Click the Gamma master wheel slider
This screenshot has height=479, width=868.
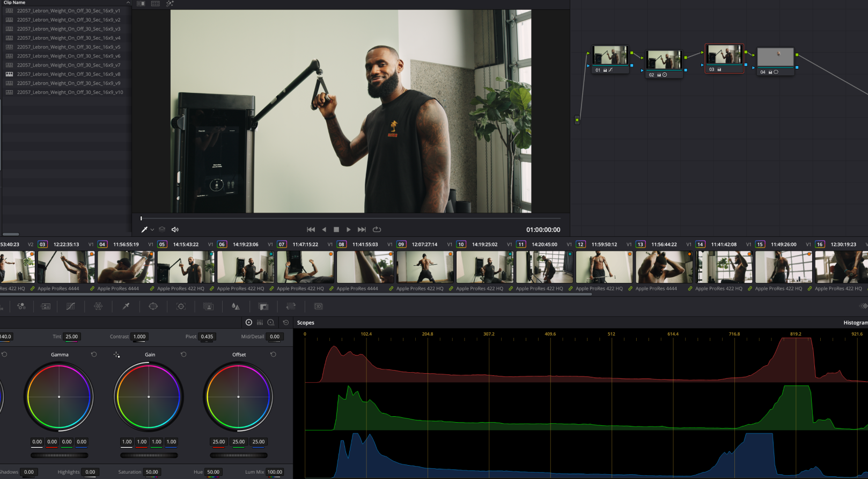tap(59, 455)
